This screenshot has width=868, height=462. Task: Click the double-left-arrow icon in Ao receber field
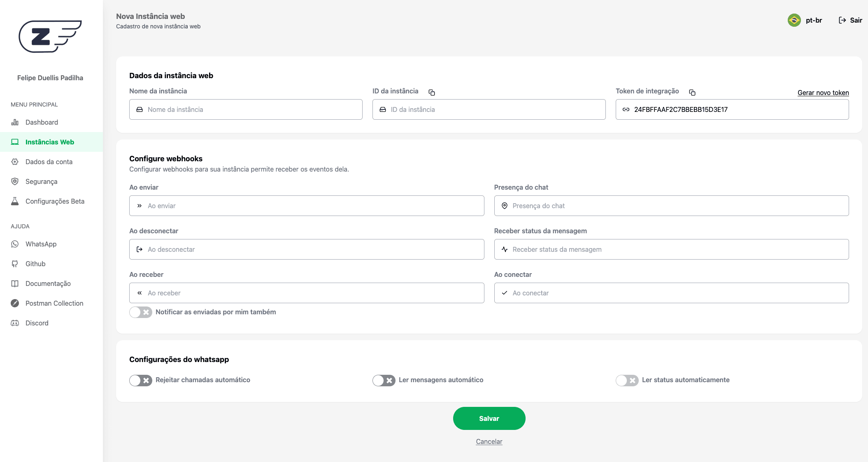click(140, 293)
